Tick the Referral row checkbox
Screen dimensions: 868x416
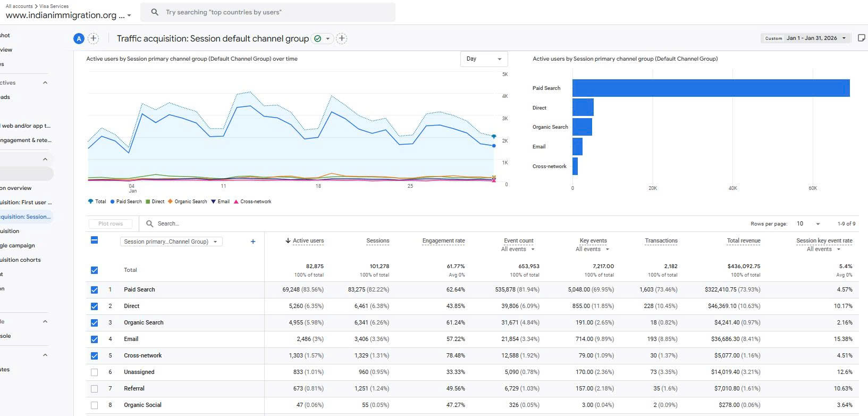94,389
